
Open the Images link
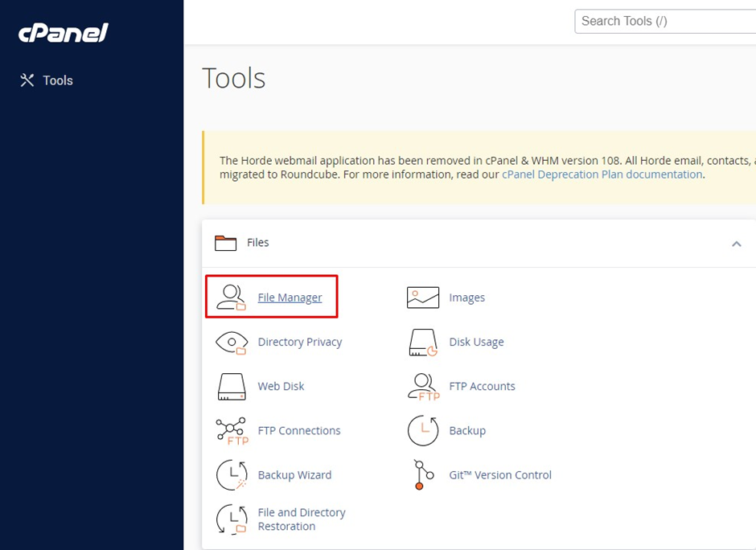click(x=466, y=298)
